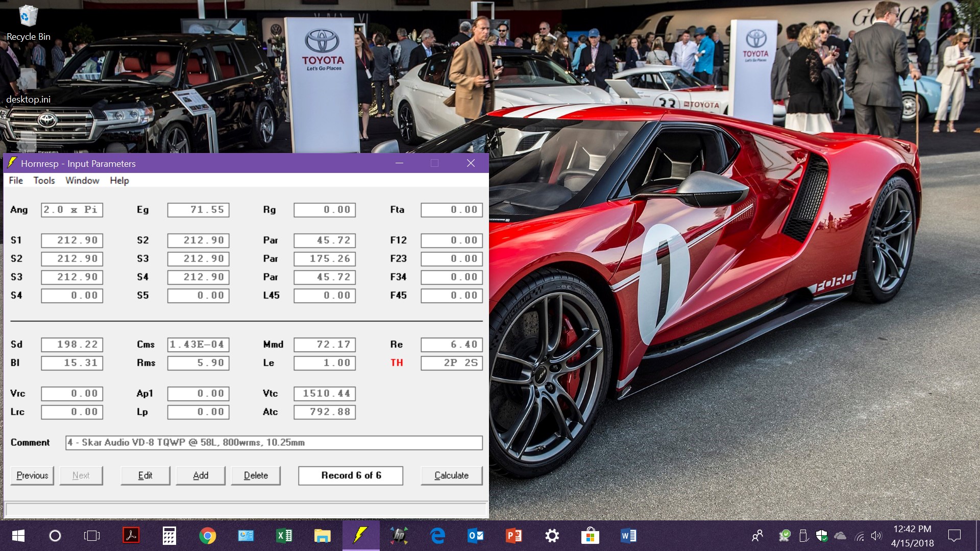Launch Microsoft Edge from taskbar
The width and height of the screenshot is (980, 551).
(437, 536)
